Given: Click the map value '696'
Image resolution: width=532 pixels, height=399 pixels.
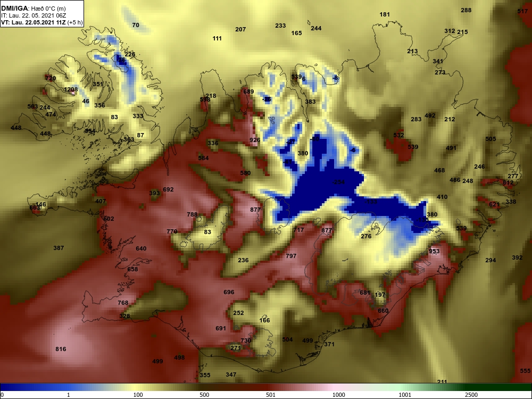Looking at the screenshot, I should coord(229,292).
